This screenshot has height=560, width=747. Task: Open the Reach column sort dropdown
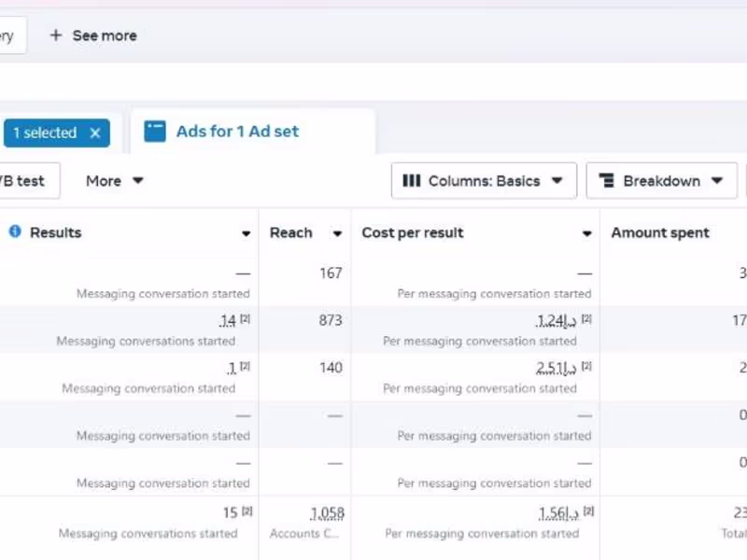pos(336,233)
